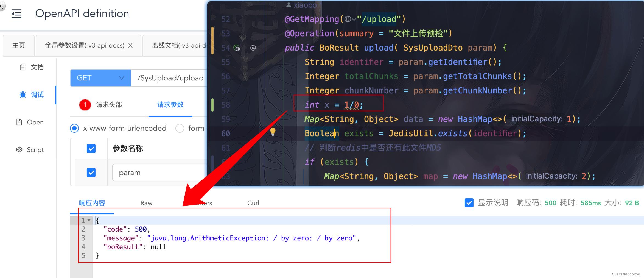Close the 全局参数设置 tab
Image resolution: width=644 pixels, height=278 pixels.
[130, 45]
